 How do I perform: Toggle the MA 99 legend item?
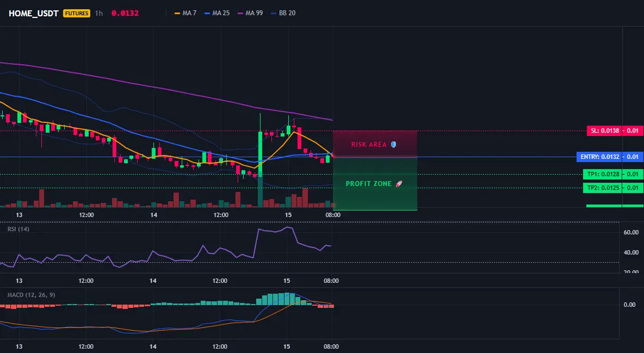pyautogui.click(x=251, y=13)
